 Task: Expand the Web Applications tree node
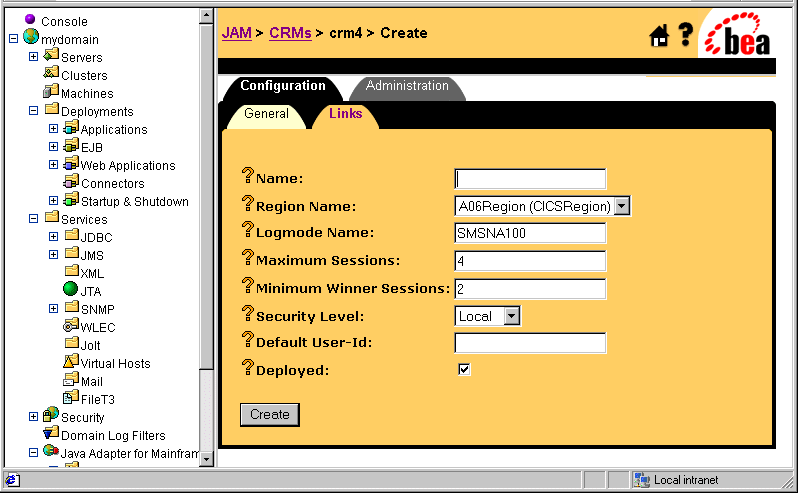pos(53,165)
